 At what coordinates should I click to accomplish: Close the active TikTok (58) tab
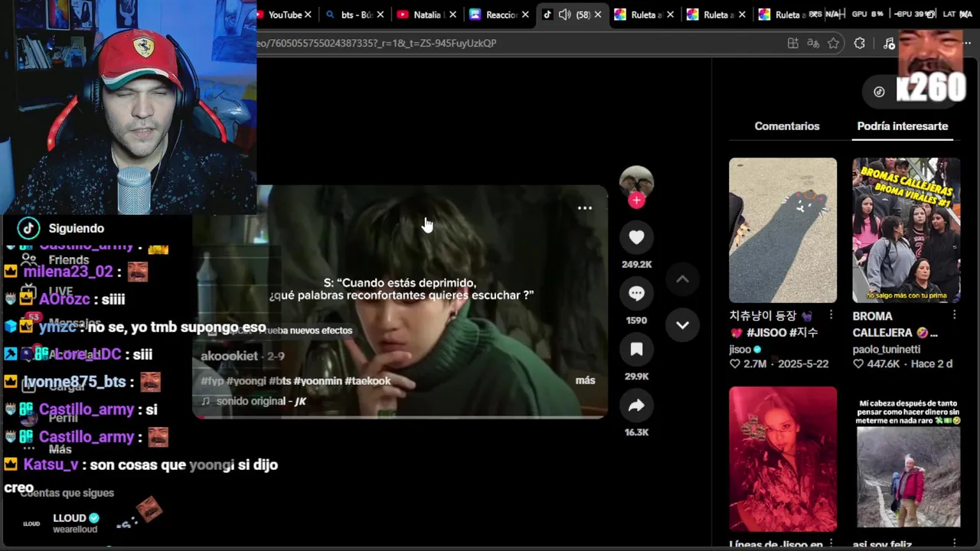[597, 15]
